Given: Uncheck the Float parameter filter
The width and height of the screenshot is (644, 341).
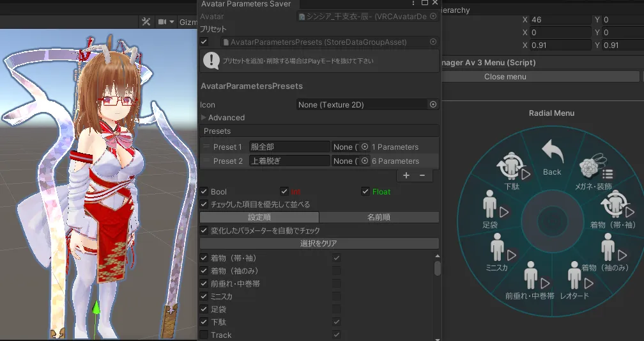Looking at the screenshot, I should pos(365,191).
